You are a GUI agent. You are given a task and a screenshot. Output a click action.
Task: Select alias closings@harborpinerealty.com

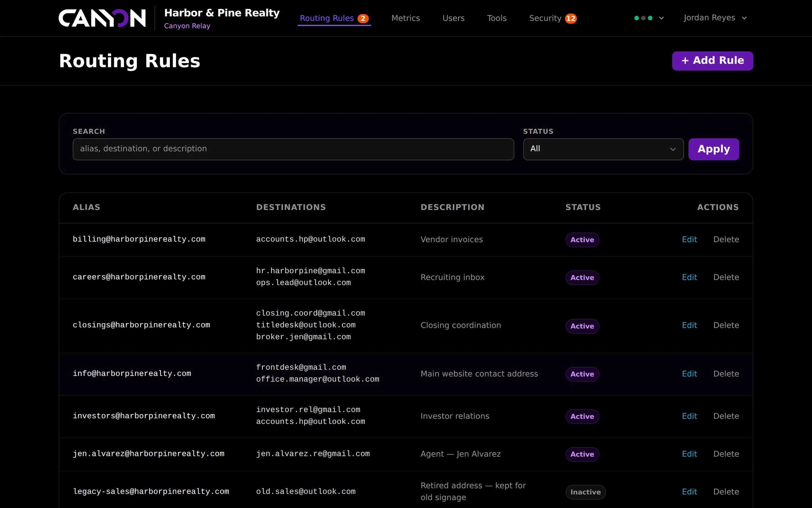tap(141, 325)
